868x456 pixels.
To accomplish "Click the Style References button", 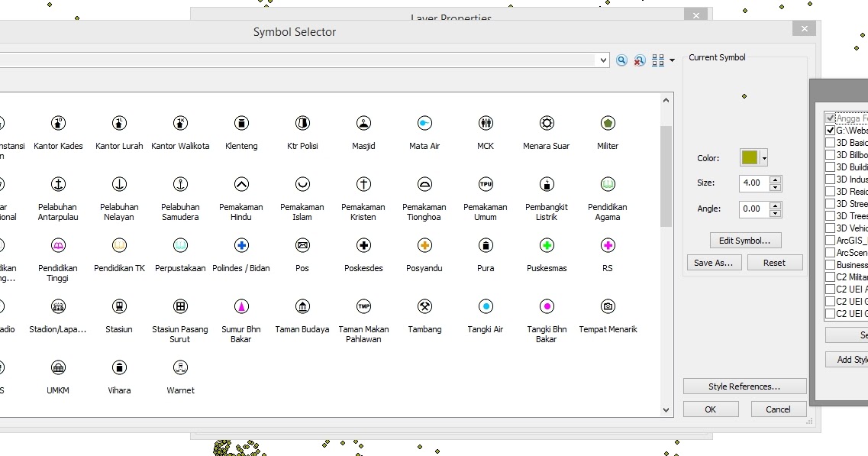I will (x=744, y=386).
